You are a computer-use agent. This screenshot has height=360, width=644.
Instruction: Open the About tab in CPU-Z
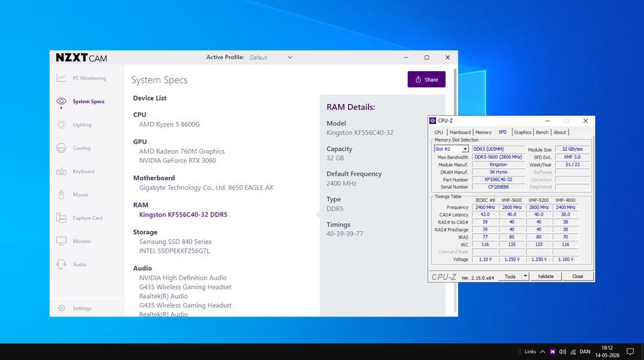(x=559, y=132)
